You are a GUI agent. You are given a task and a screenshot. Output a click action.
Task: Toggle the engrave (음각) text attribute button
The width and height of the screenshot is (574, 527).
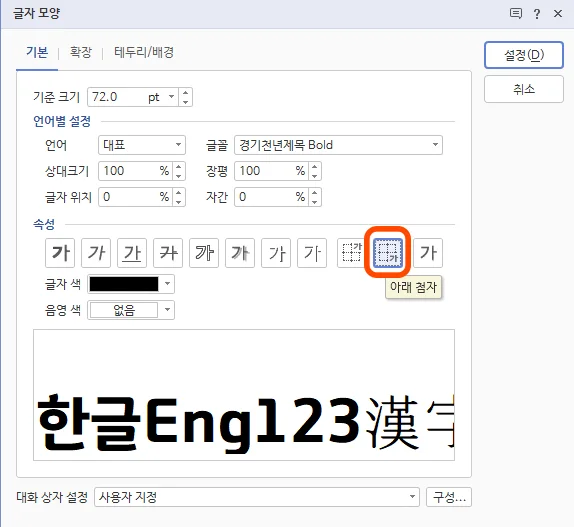[x=312, y=253]
